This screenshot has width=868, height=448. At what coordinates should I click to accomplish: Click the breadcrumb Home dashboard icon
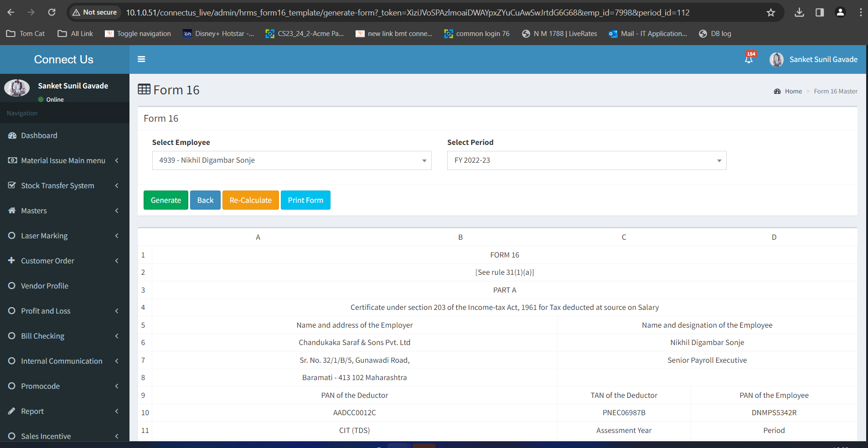pyautogui.click(x=777, y=91)
